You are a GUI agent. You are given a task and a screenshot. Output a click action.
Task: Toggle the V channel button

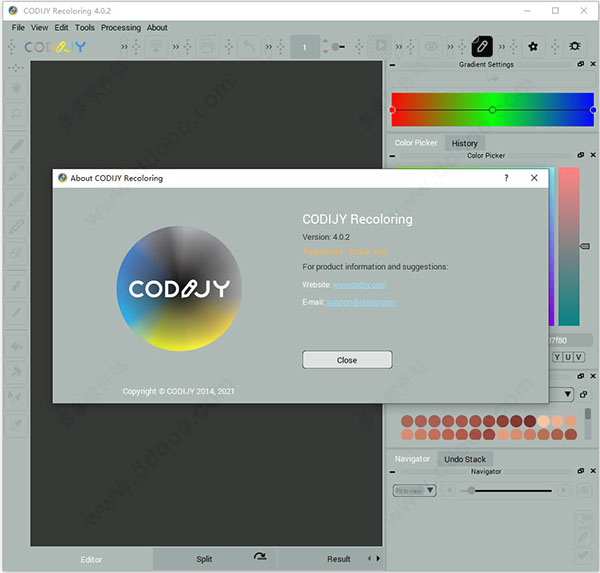579,357
